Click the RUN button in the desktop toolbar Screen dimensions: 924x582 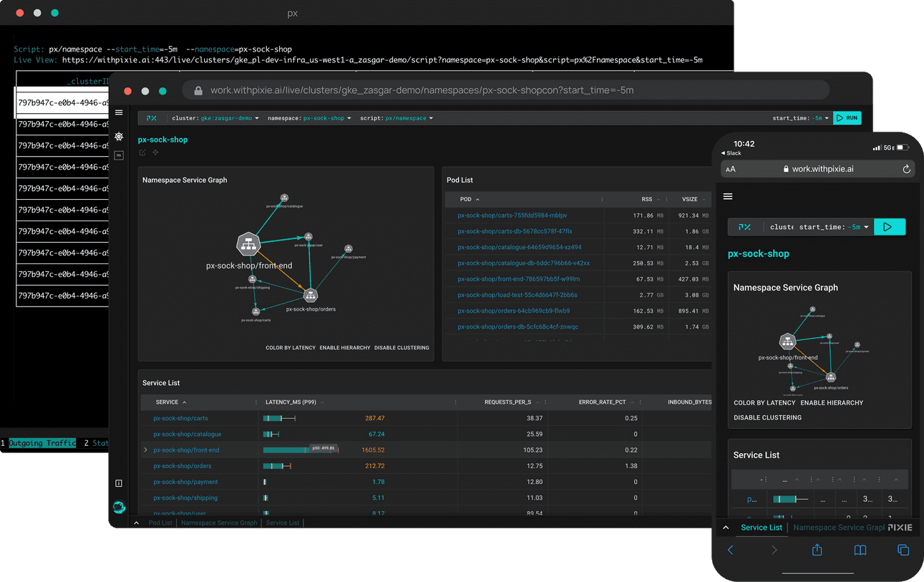[x=847, y=118]
